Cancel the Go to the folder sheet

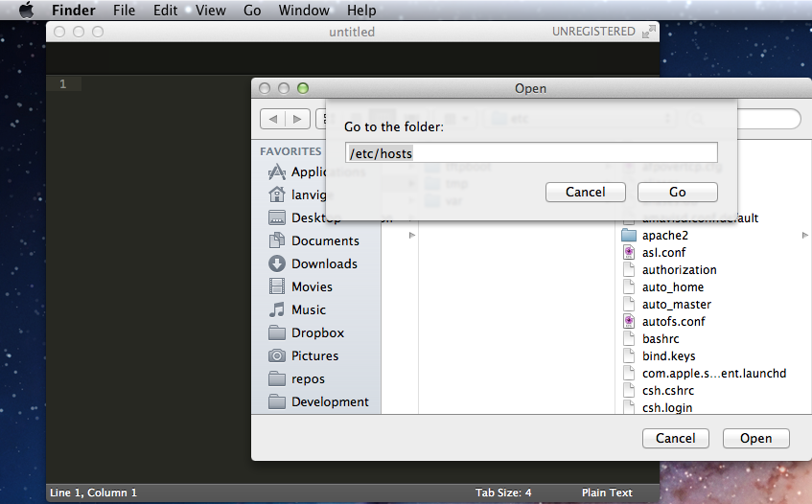(585, 192)
